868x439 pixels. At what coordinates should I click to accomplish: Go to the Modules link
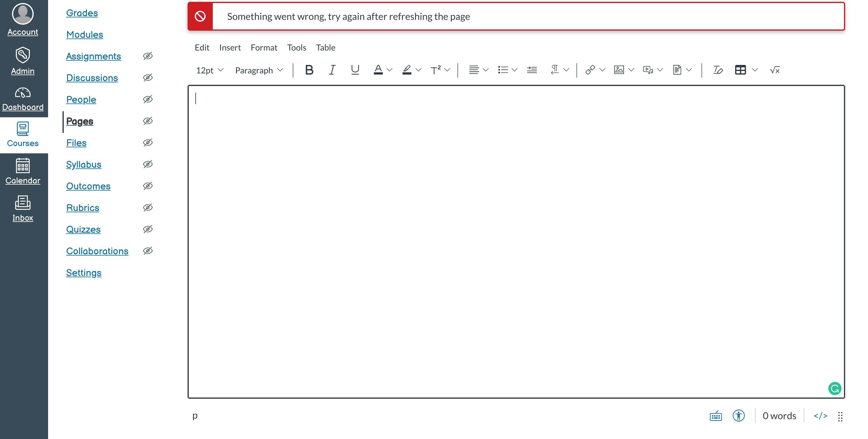point(84,34)
